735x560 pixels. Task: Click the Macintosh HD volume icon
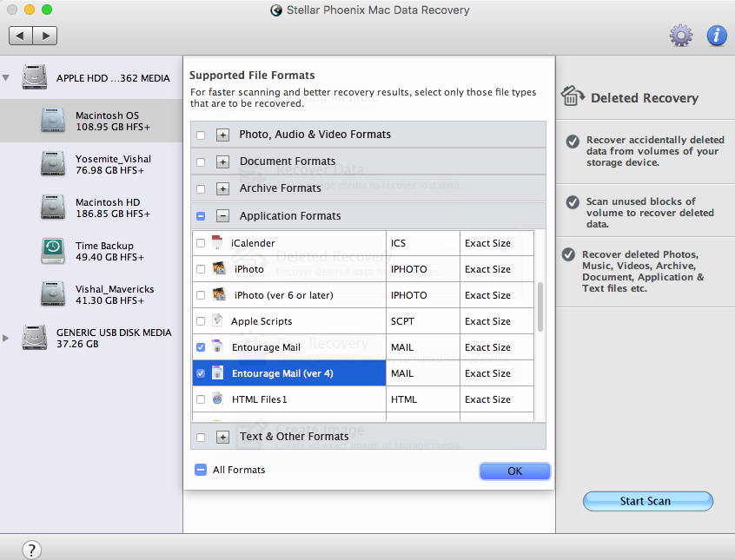click(x=53, y=207)
